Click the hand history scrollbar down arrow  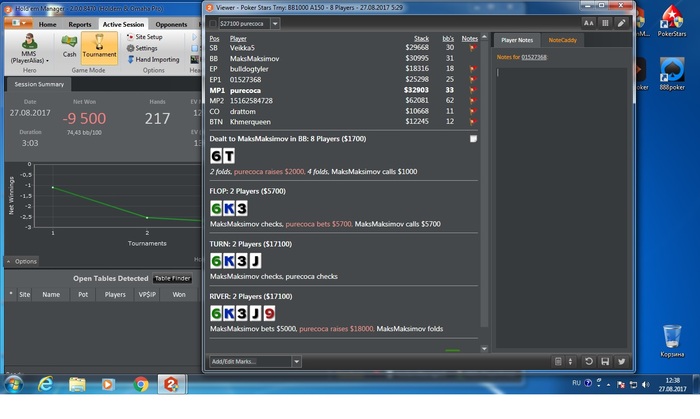point(484,348)
